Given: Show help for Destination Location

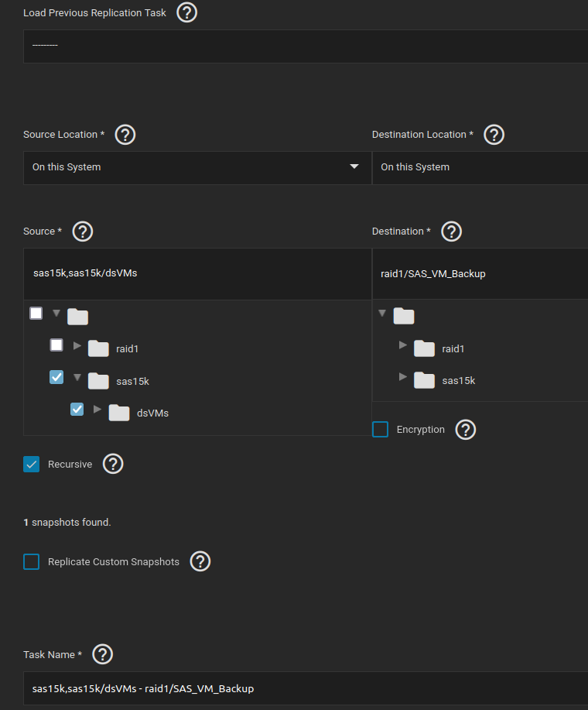Looking at the screenshot, I should pyautogui.click(x=494, y=135).
